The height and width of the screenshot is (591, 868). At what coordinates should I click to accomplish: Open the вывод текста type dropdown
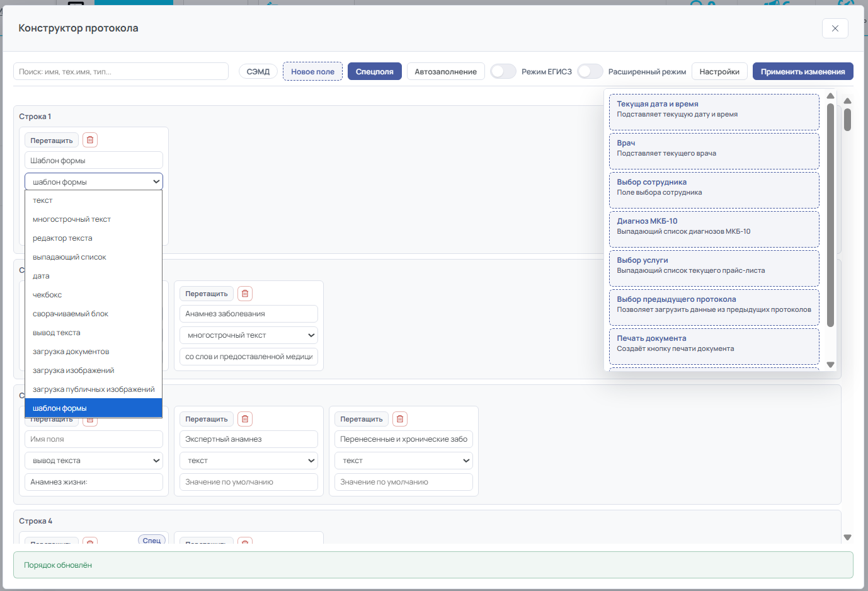[94, 461]
